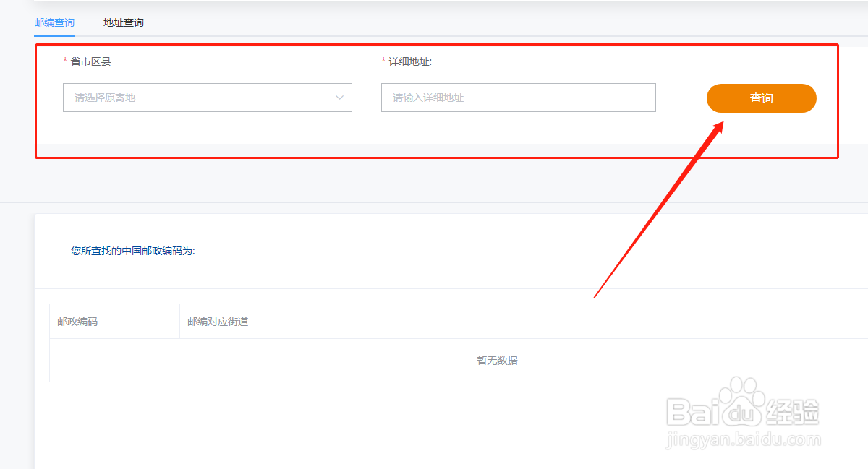The width and height of the screenshot is (868, 469).
Task: Click the orange 查询 button
Action: (762, 98)
